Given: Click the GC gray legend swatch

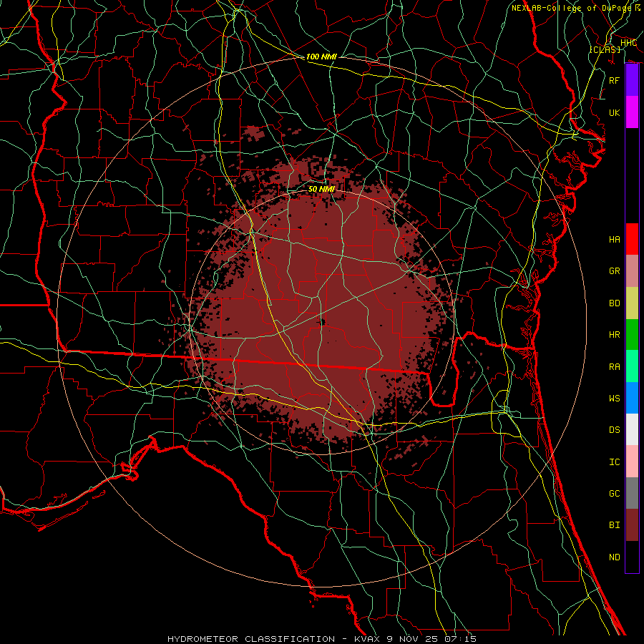Looking at the screenshot, I should (632, 493).
